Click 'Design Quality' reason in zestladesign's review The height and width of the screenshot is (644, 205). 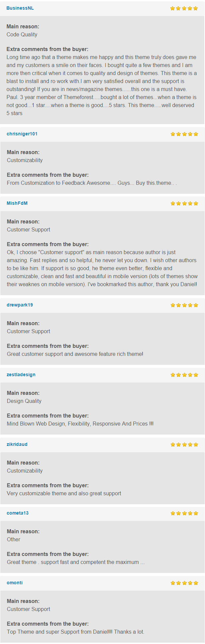[x=24, y=401]
